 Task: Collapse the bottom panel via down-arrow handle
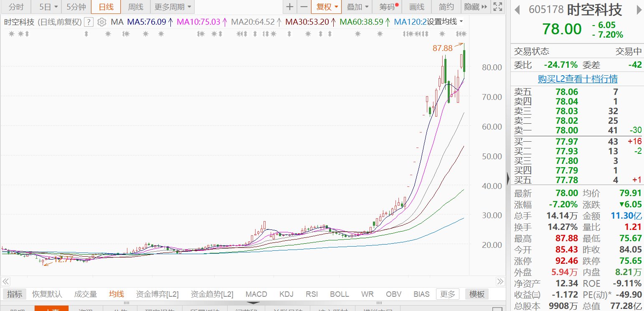[254, 303]
